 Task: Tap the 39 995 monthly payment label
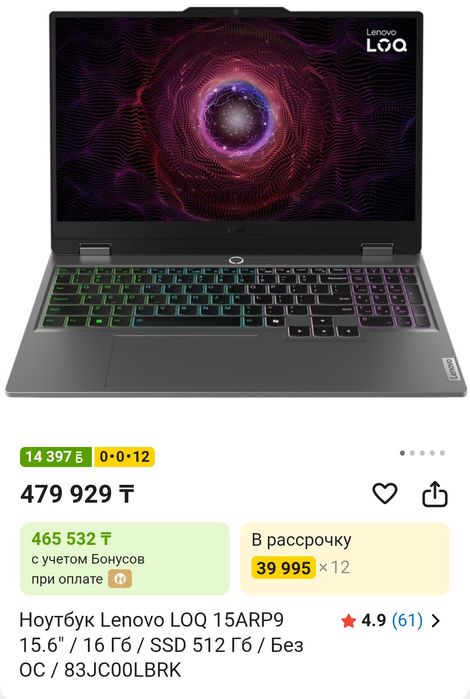(x=283, y=568)
